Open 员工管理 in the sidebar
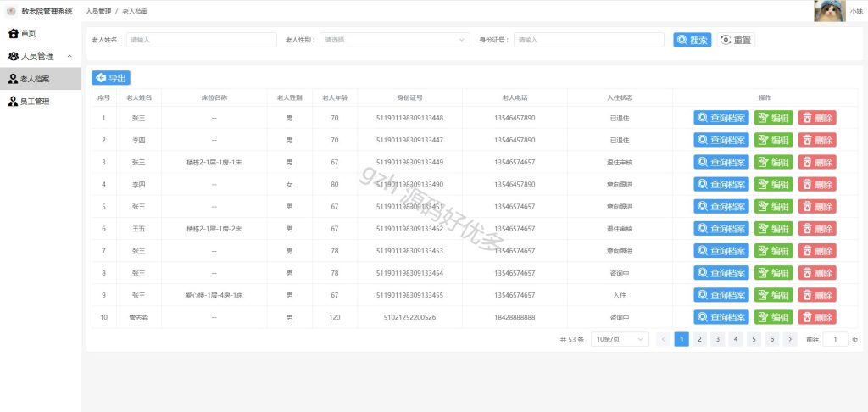Image resolution: width=868 pixels, height=412 pixels. tap(41, 102)
